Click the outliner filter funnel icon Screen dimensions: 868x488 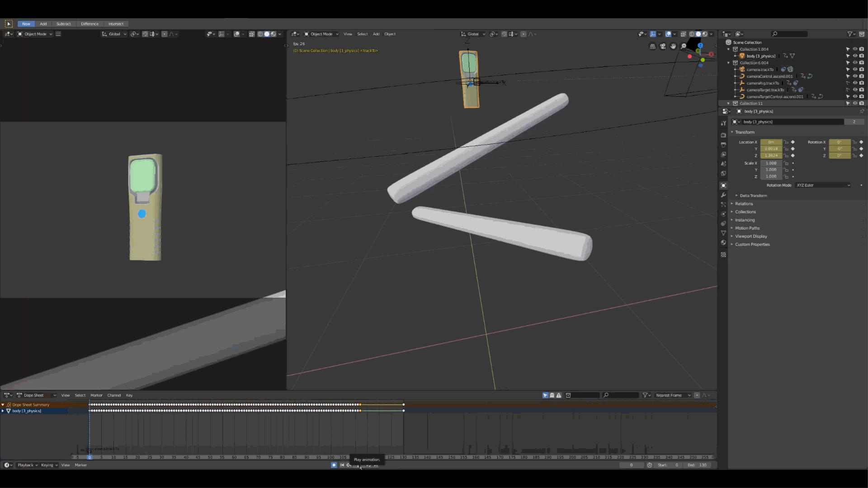[850, 34]
